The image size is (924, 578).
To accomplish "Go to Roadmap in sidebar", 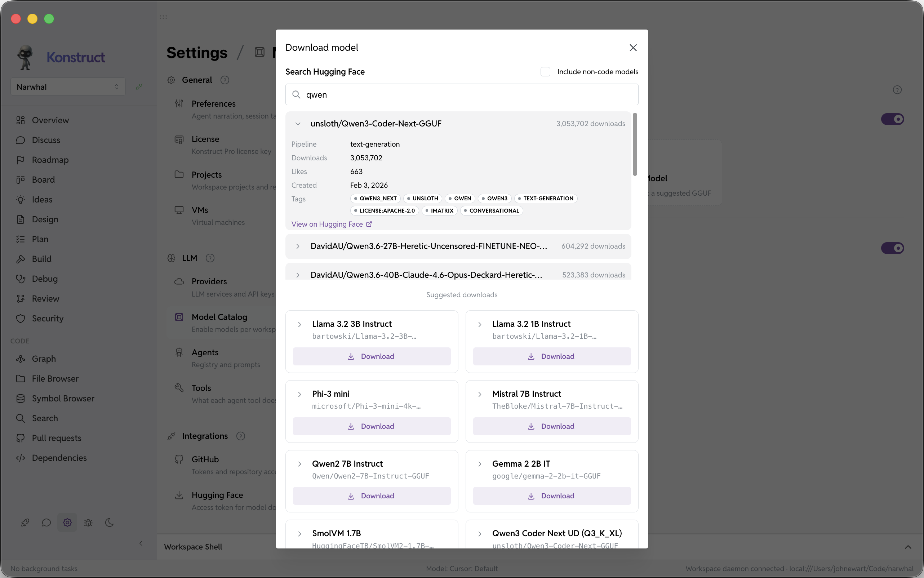I will pos(50,160).
